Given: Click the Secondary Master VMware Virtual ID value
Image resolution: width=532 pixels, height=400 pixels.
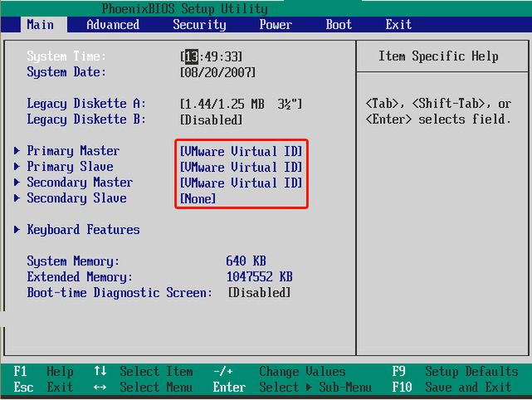Looking at the screenshot, I should pos(241,183).
